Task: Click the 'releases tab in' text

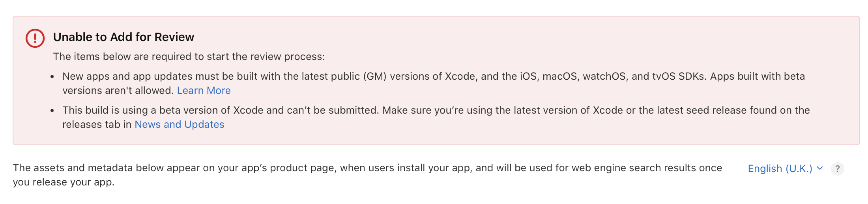Action: point(97,125)
